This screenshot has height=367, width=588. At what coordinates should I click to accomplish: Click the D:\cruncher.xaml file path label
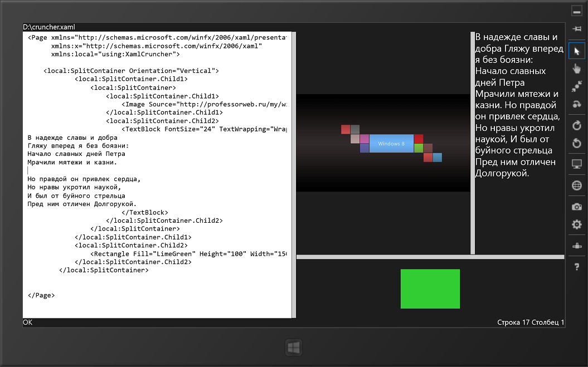tap(48, 27)
